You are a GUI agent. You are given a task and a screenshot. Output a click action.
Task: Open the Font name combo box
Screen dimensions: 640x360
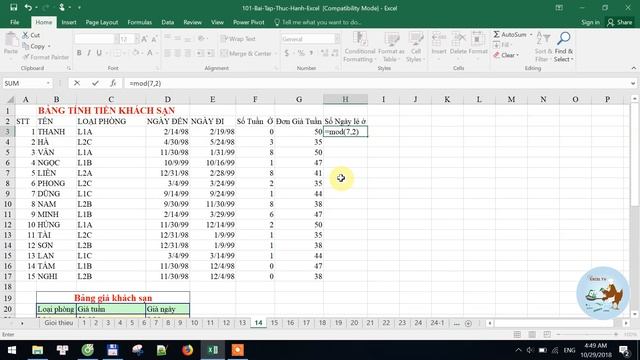click(96, 39)
